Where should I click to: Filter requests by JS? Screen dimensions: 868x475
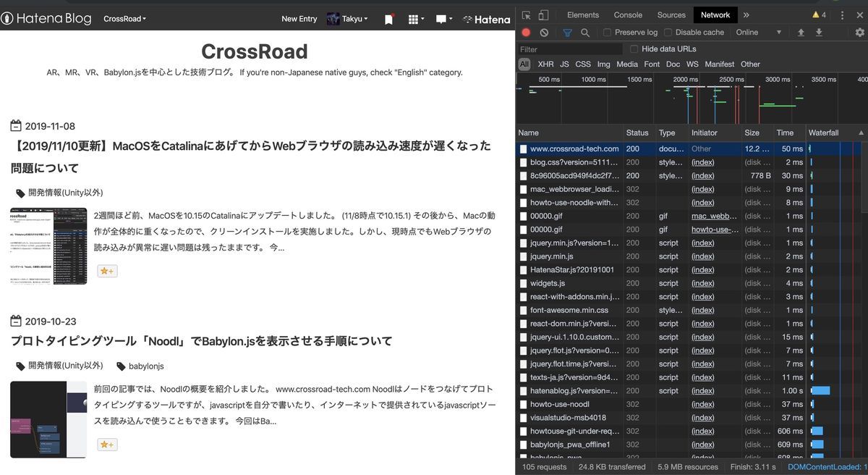click(x=564, y=64)
